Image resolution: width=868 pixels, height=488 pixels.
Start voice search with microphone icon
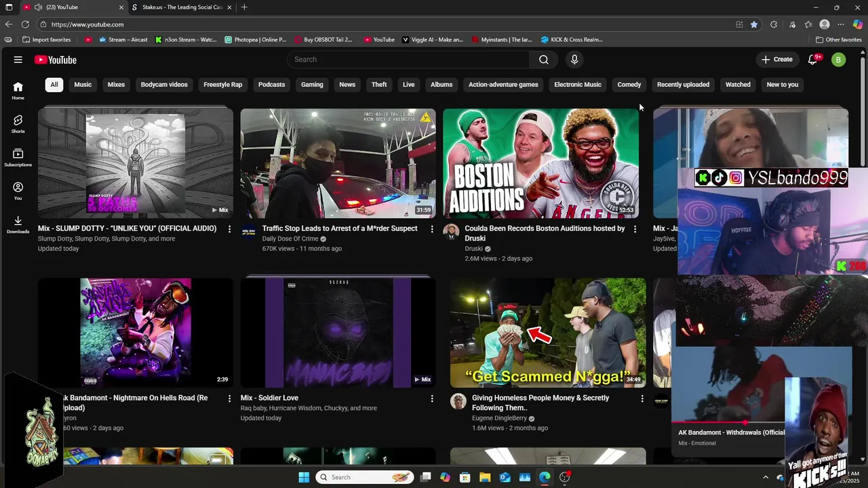574,60
